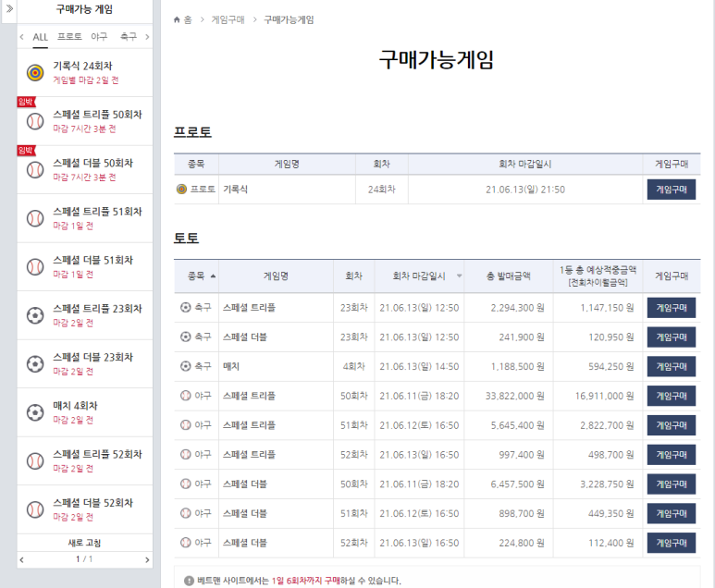The image size is (715, 588).
Task: Click the baseball icon in the 야구 트리플 50회차 row
Action: tap(185, 396)
